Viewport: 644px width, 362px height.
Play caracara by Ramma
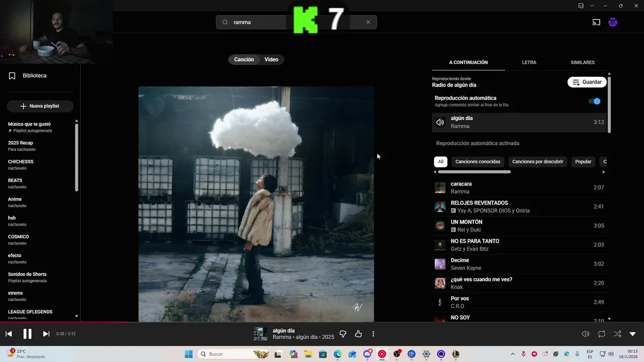(519, 188)
